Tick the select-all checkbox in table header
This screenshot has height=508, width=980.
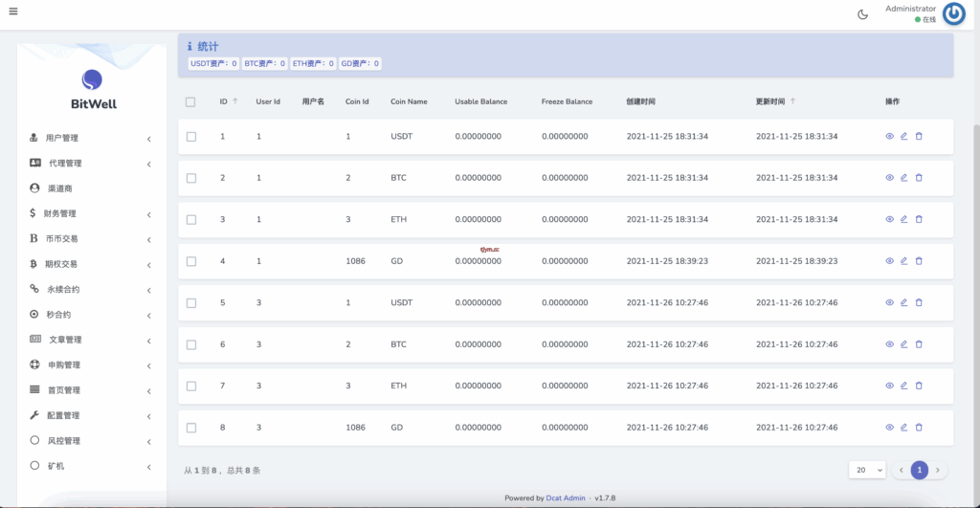coord(190,101)
